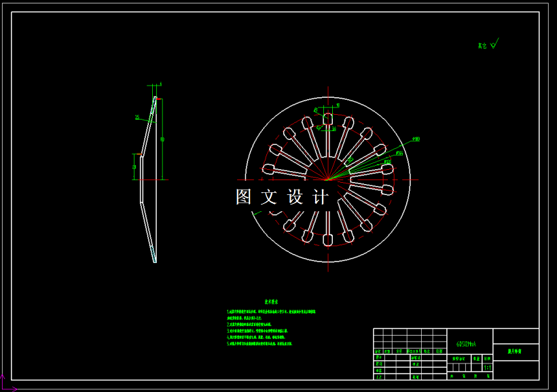Click the 图文设计 watermark text

coord(282,196)
